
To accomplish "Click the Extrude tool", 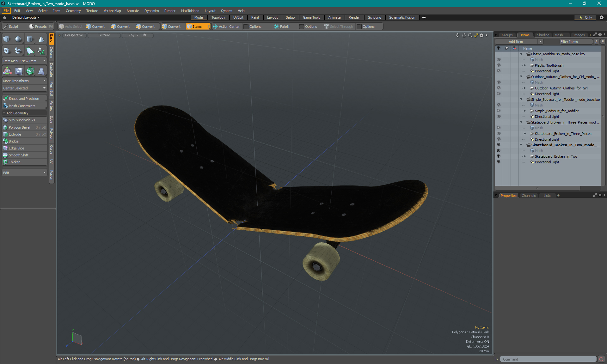I will coord(14,134).
